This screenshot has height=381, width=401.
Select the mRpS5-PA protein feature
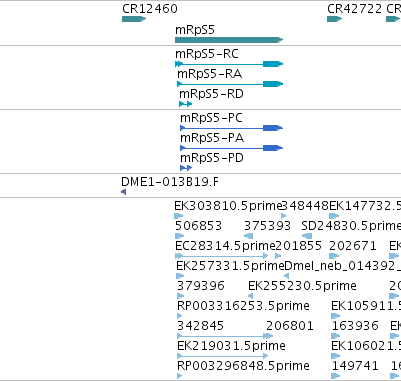(231, 148)
